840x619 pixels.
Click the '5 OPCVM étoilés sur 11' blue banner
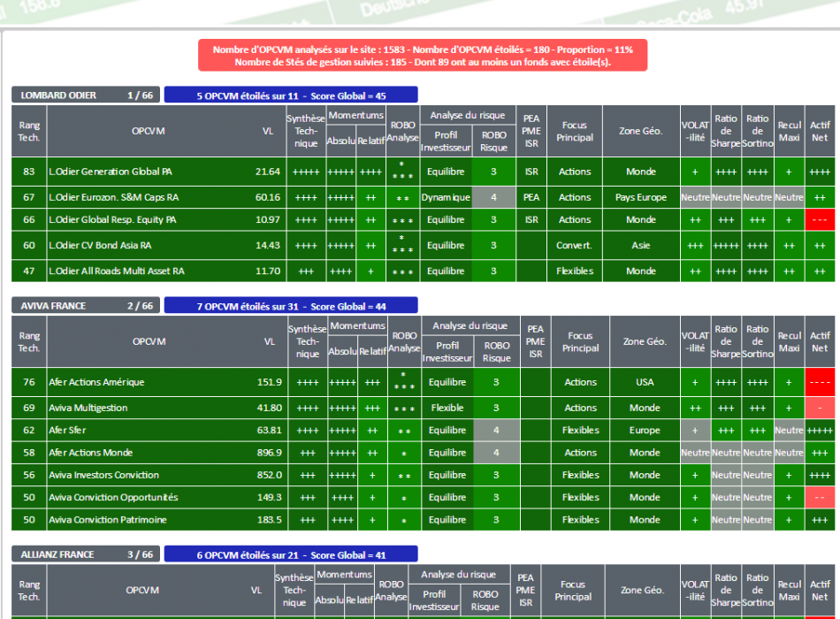pyautogui.click(x=291, y=96)
